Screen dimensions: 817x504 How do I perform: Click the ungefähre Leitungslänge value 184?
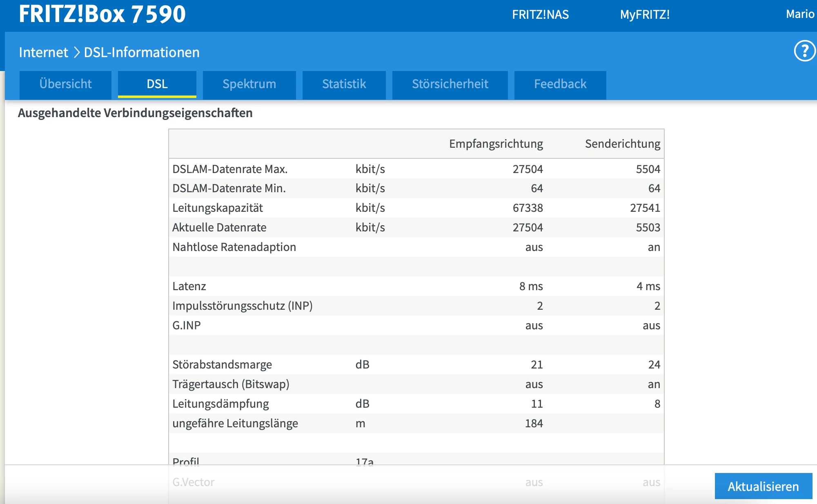534,423
